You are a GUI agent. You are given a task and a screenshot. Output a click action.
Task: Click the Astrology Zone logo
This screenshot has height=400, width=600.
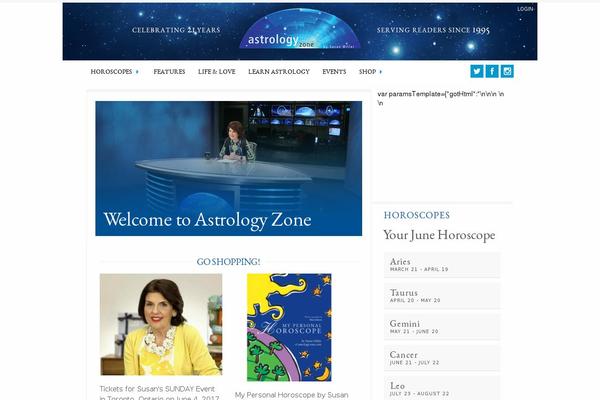[300, 29]
